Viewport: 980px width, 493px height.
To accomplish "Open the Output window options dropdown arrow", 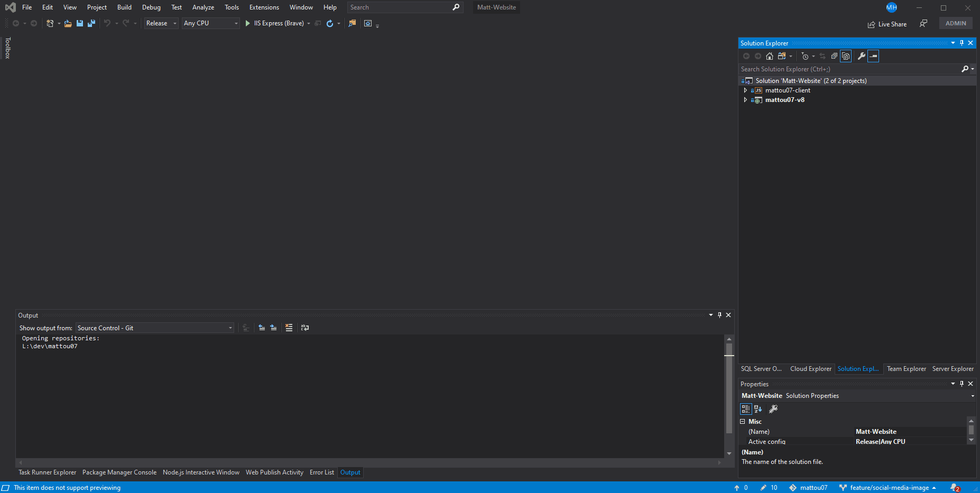I will pos(711,315).
